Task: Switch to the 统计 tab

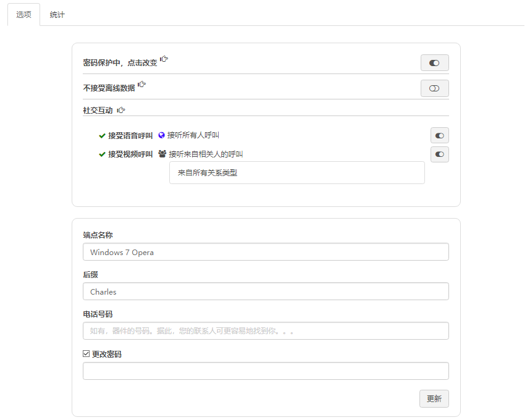Action: (57, 15)
